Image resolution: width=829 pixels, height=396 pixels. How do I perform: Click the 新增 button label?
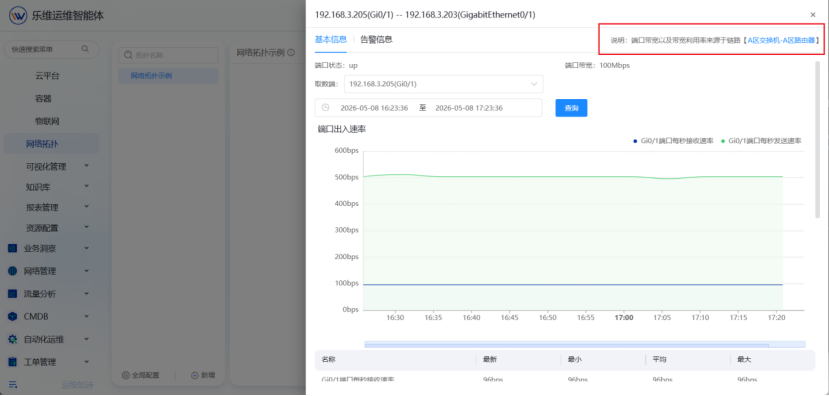[207, 375]
